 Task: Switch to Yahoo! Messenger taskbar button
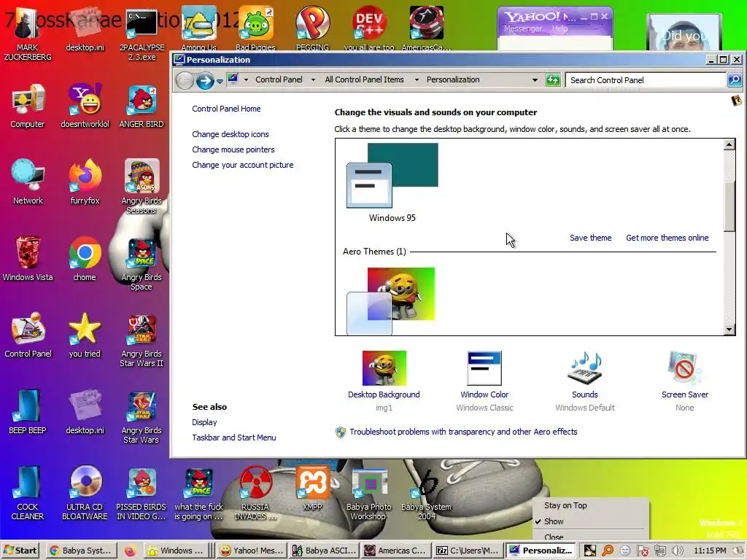pos(252,551)
